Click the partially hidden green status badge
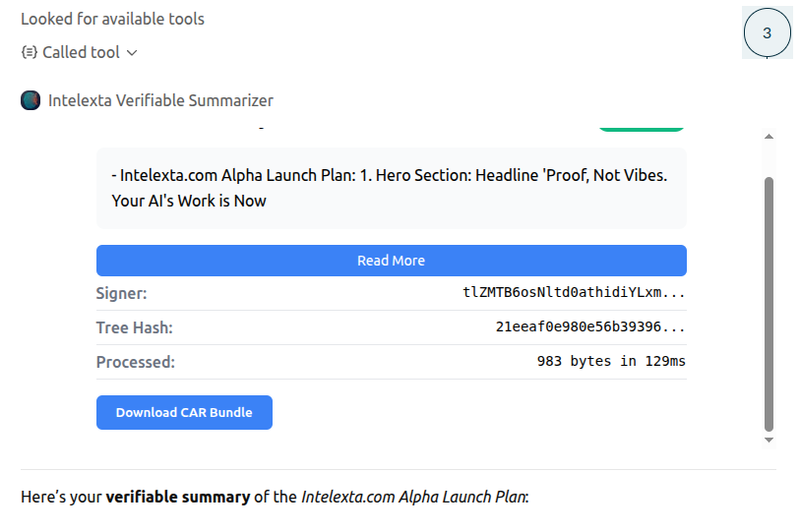 pos(641,127)
